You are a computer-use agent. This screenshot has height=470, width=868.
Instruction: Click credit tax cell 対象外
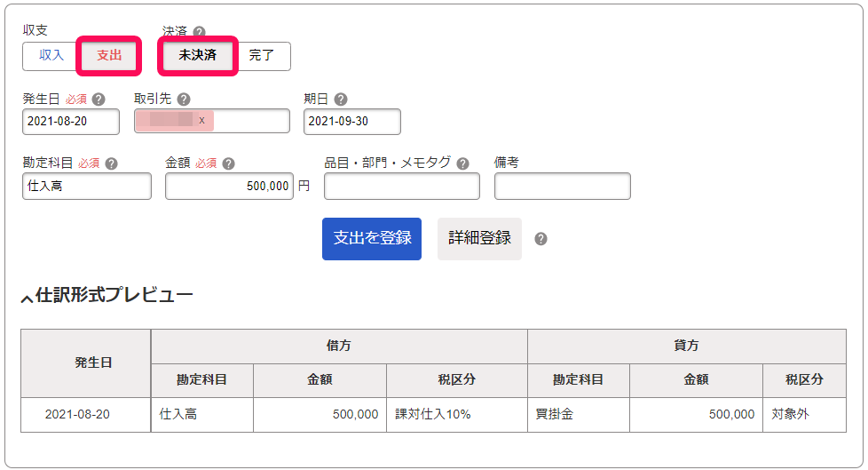click(x=804, y=415)
